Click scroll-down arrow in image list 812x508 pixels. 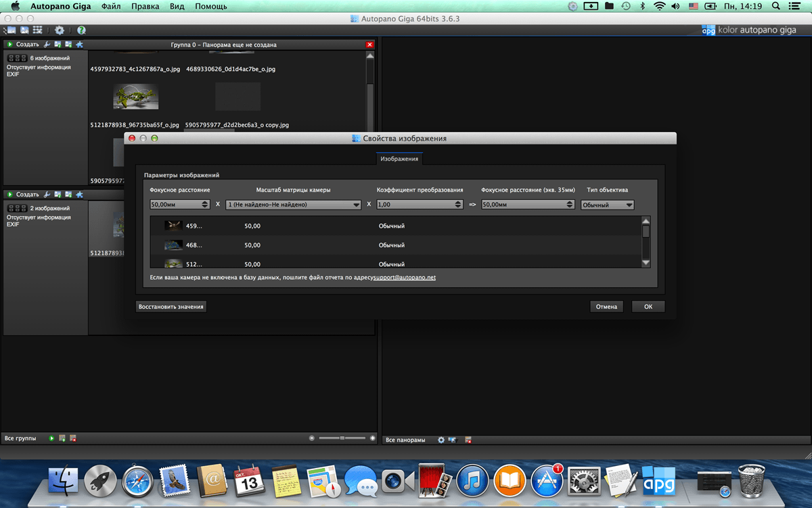646,263
